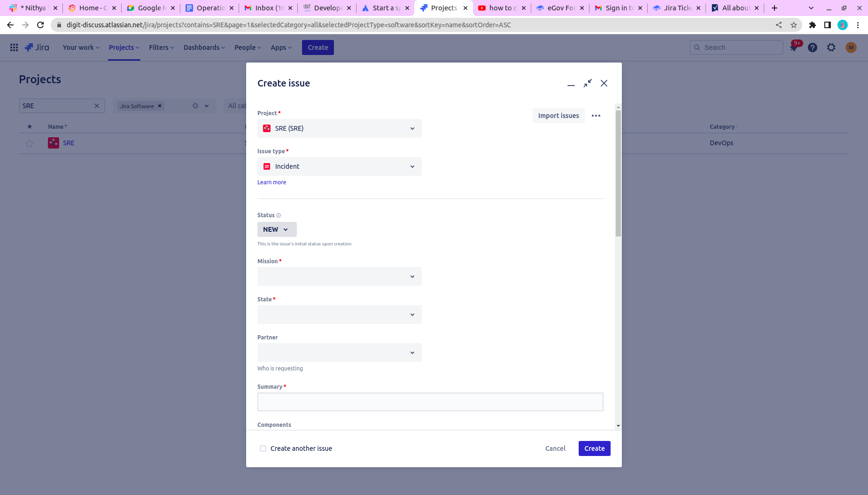Viewport: 868px width, 495px height.
Task: Click the Import issues button
Action: [558, 116]
